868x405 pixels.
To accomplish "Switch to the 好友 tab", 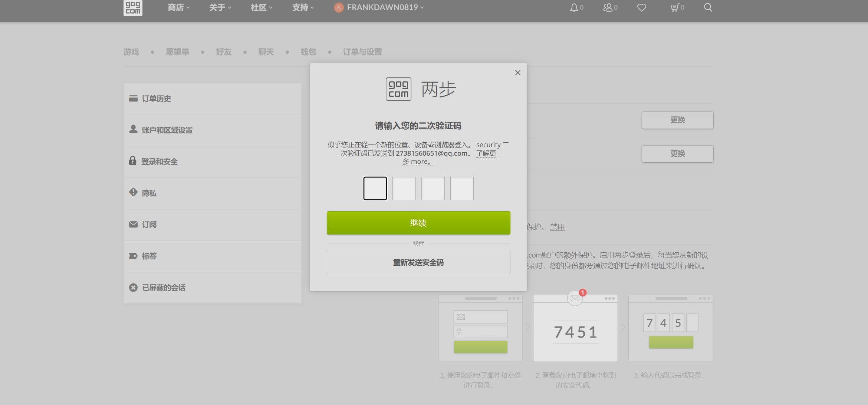I will [x=224, y=52].
